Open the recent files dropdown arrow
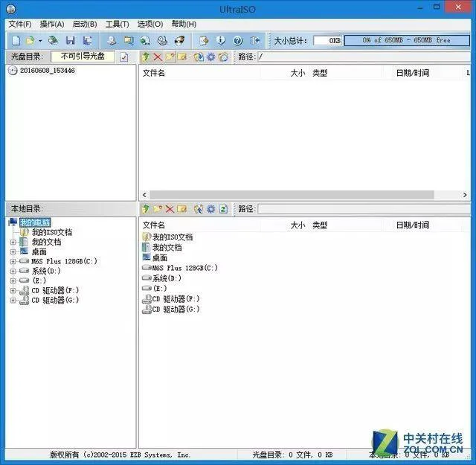 [x=40, y=41]
